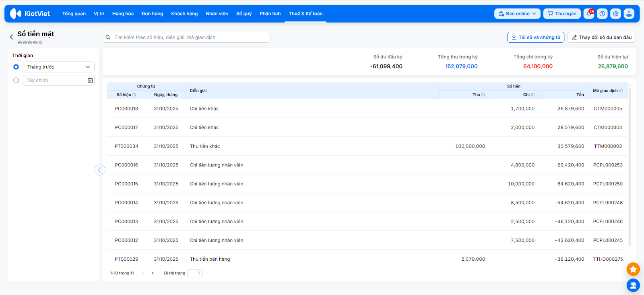Viewport: 644px width, 295px height.
Task: Open the user account avatar
Action: (629, 14)
